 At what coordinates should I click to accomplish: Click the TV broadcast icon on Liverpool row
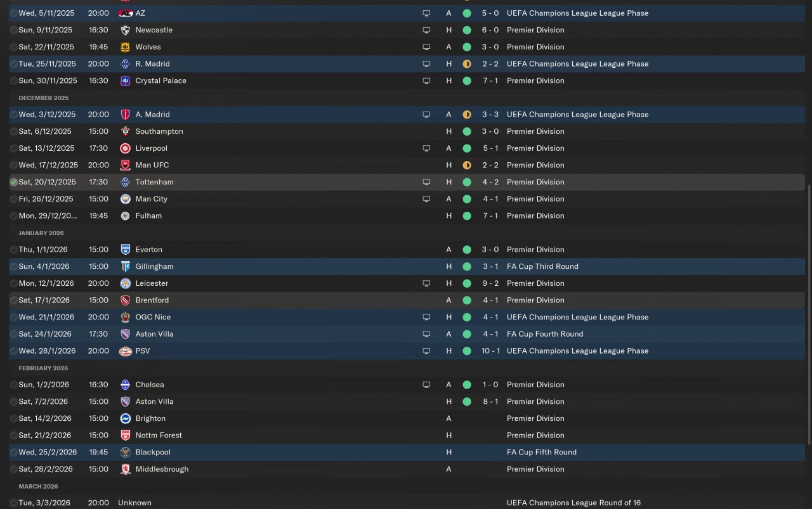click(x=426, y=148)
